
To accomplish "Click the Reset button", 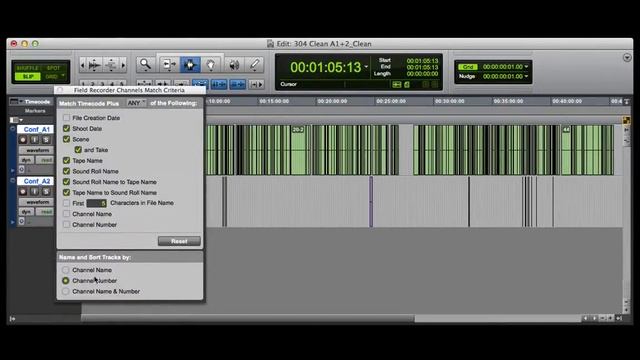I will 179,241.
